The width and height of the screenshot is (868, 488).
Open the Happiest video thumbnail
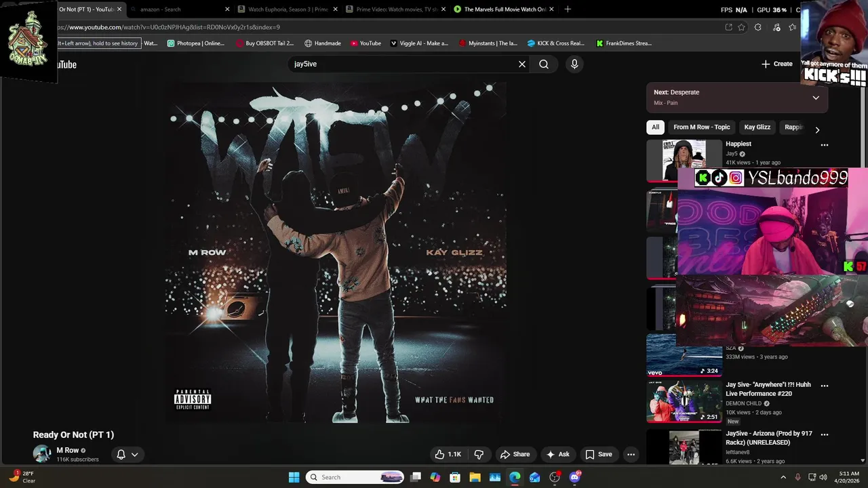point(684,161)
